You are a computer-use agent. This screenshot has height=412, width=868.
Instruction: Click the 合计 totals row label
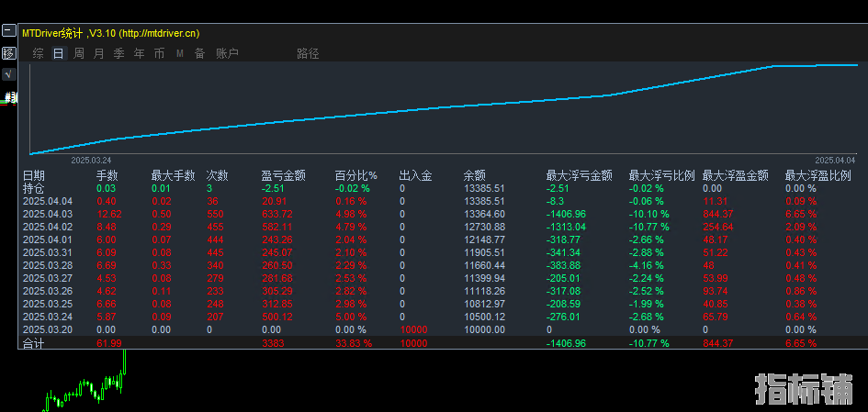33,343
